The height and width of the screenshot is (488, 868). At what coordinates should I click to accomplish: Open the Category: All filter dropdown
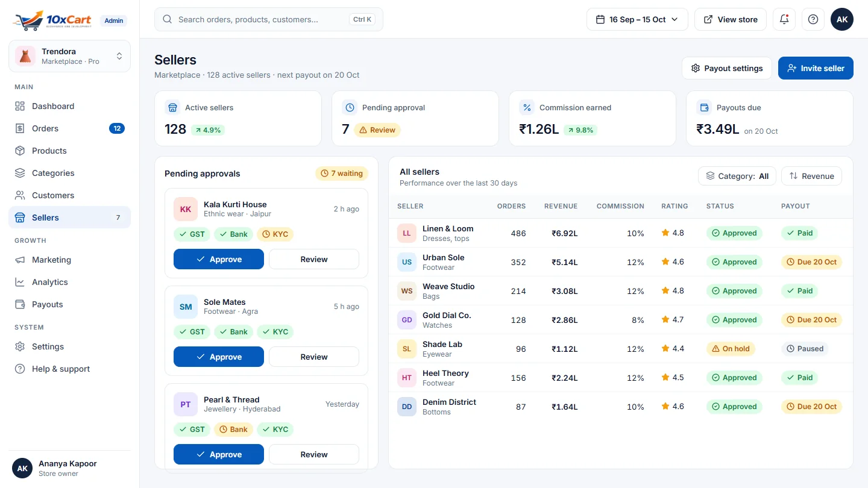(x=737, y=176)
